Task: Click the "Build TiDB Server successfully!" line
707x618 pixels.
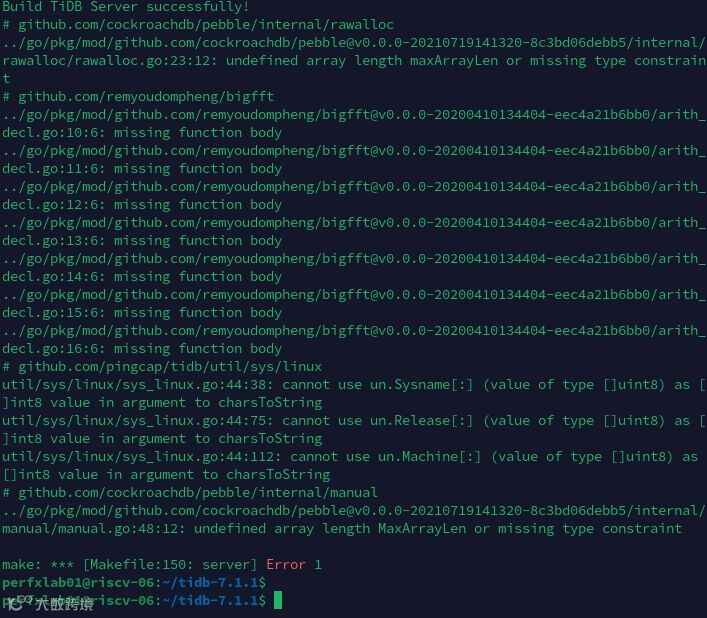Action: tap(125, 6)
